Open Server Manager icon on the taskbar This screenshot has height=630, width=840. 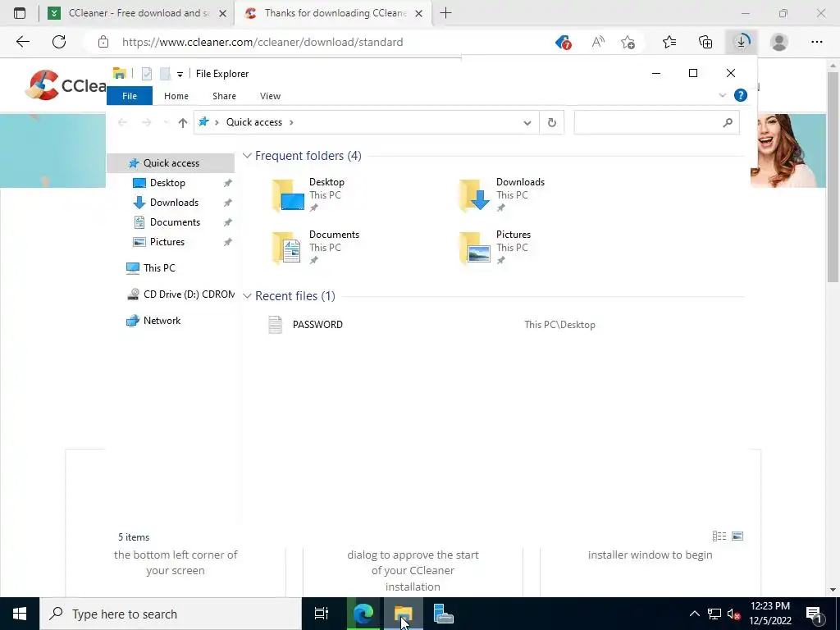(444, 614)
